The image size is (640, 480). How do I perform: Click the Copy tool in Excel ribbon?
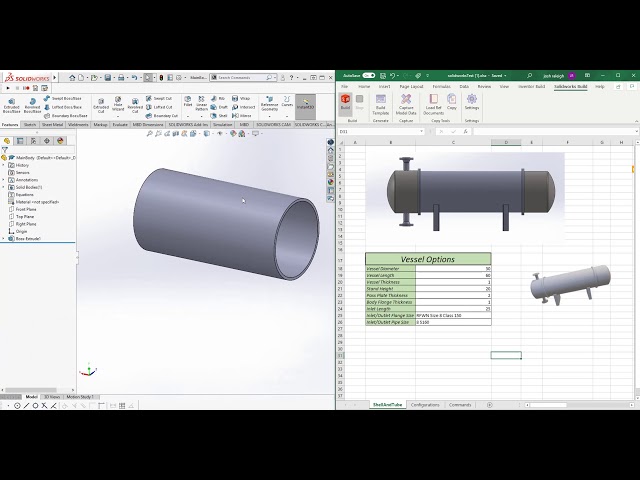[x=451, y=102]
